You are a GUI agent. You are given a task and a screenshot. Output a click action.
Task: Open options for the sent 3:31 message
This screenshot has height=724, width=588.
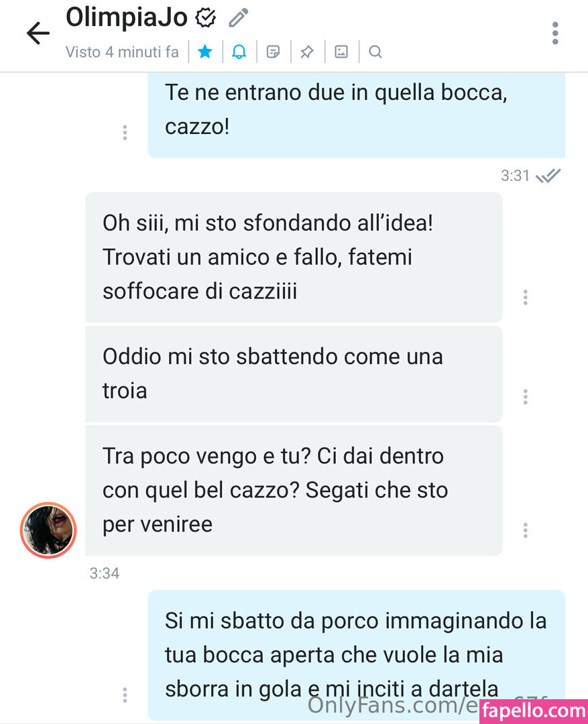[125, 133]
